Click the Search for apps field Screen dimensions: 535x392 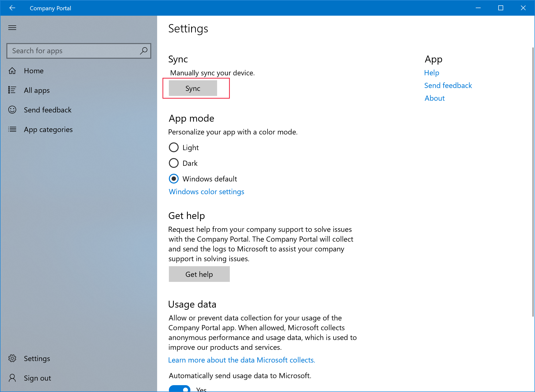tap(79, 51)
